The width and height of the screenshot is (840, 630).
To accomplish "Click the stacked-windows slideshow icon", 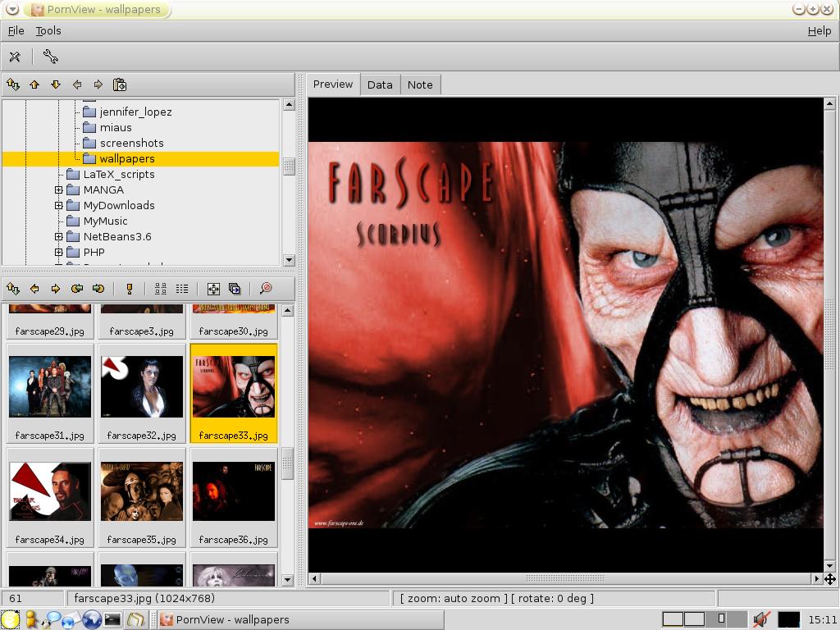I will point(235,289).
